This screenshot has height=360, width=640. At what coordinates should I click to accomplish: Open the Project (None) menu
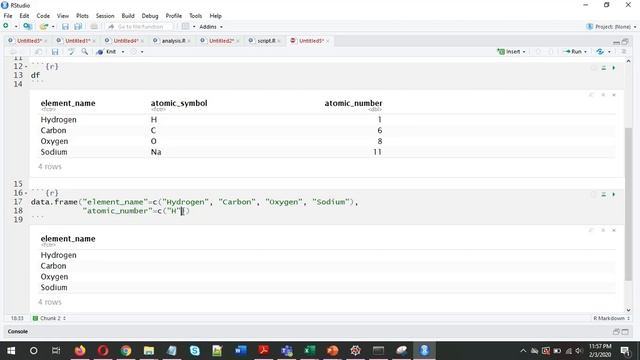click(611, 27)
